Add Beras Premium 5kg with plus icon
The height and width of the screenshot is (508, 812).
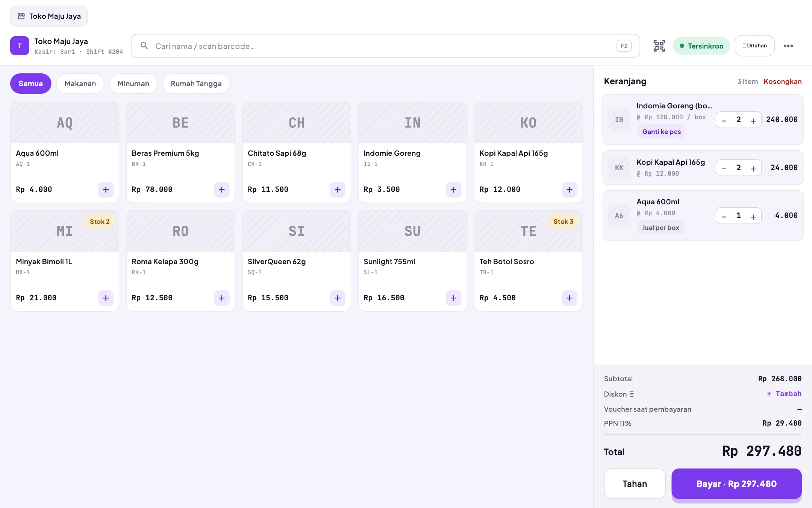222,190
